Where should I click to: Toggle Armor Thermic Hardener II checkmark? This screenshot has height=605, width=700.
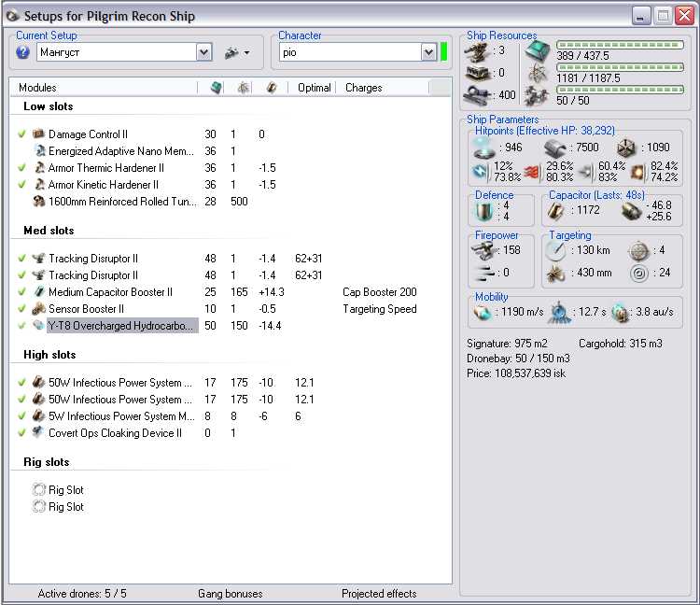tap(21, 168)
